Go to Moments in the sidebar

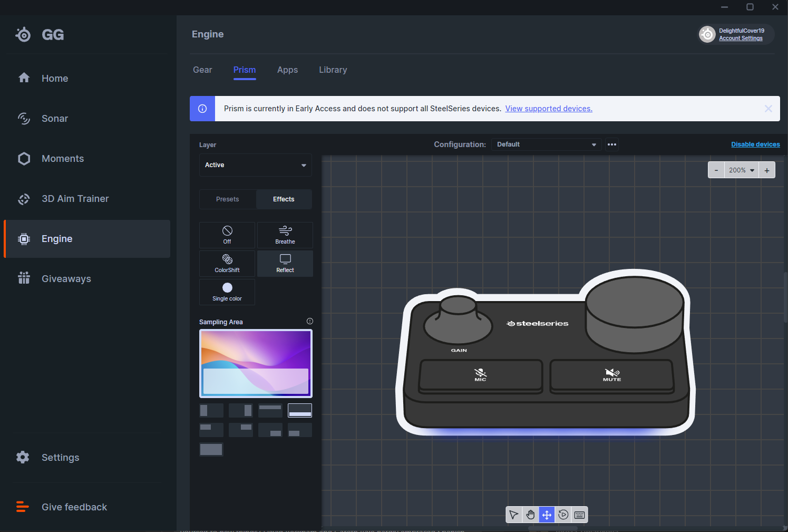87,159
